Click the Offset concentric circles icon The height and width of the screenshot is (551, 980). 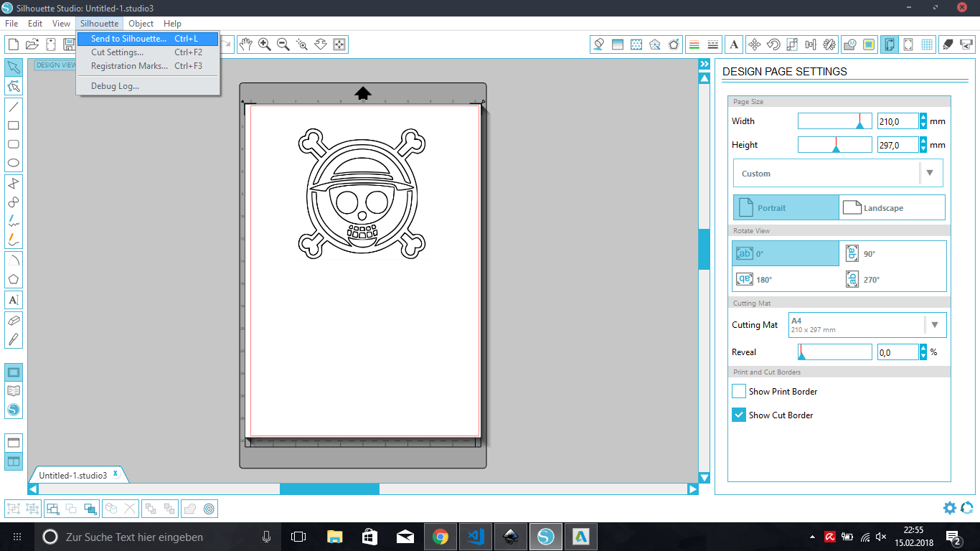click(209, 509)
